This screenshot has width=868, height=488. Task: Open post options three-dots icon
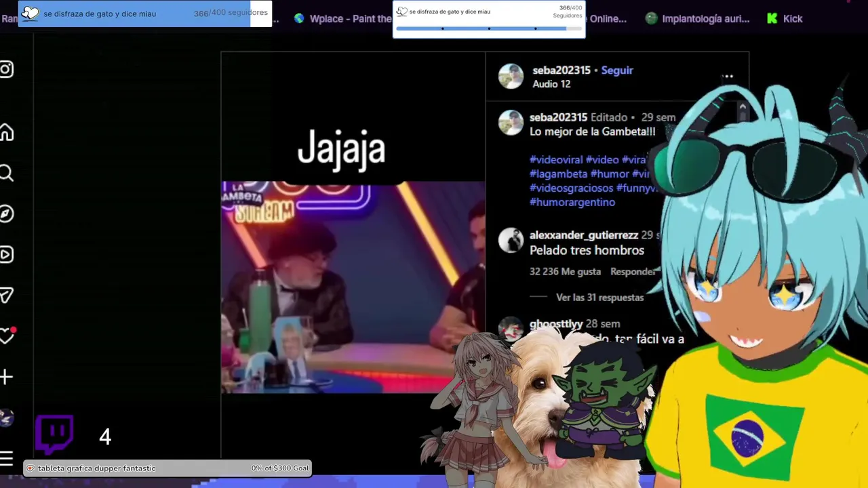coord(728,77)
